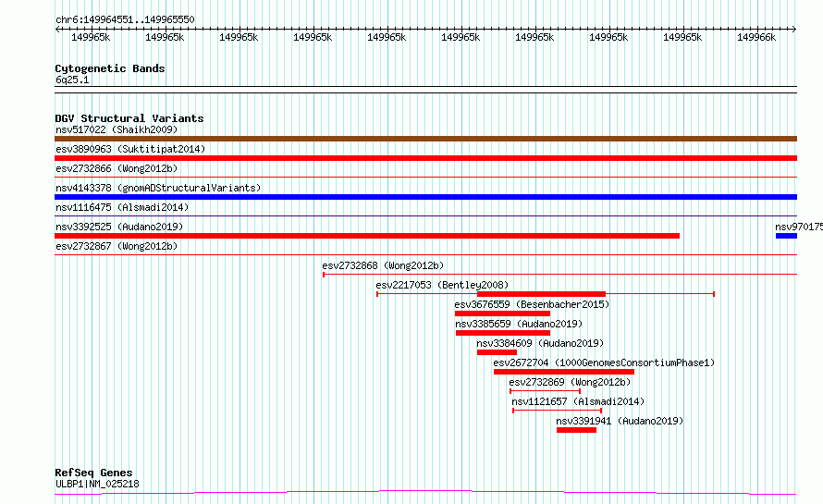This screenshot has height=504, width=823.
Task: Select the red bar under nsv3391941
Action: tap(576, 430)
